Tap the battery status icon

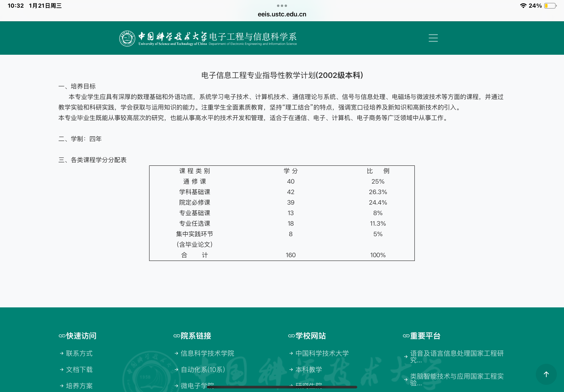point(550,6)
